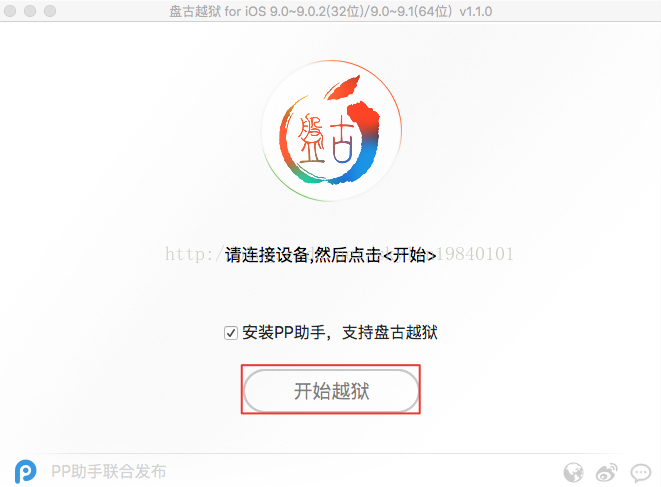Image resolution: width=661 pixels, height=487 pixels.
Task: Click the 盘古 calligraphy characters inside logo
Action: pos(325,138)
